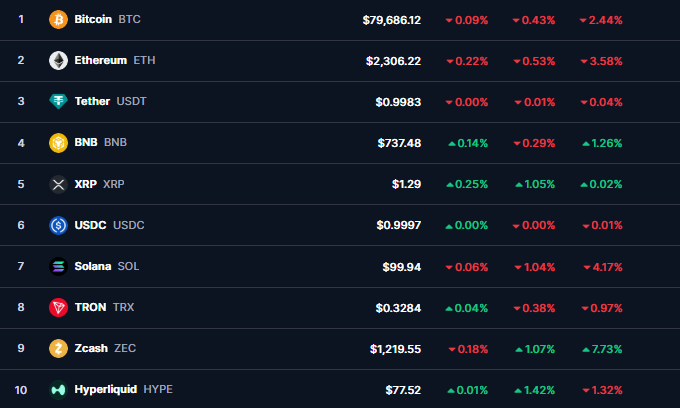Click the Ethereum diamond logo icon

pyautogui.click(x=58, y=60)
